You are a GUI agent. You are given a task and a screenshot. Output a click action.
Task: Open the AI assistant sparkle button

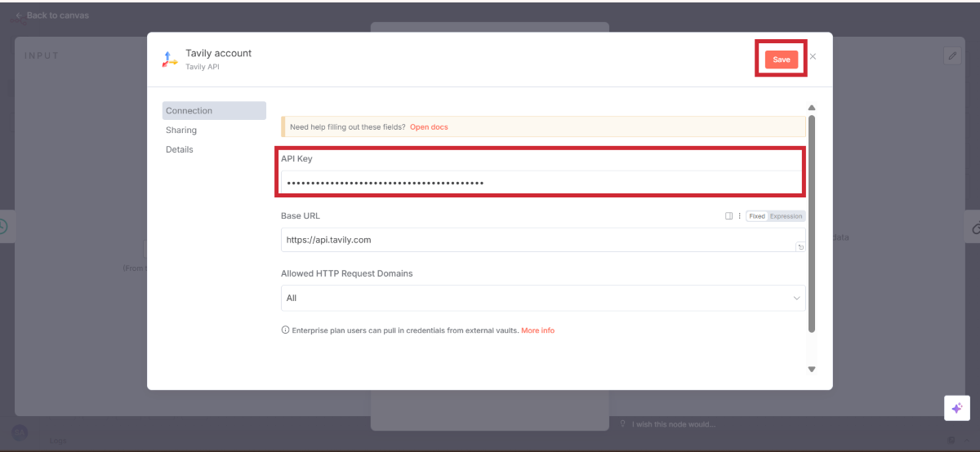pos(957,408)
